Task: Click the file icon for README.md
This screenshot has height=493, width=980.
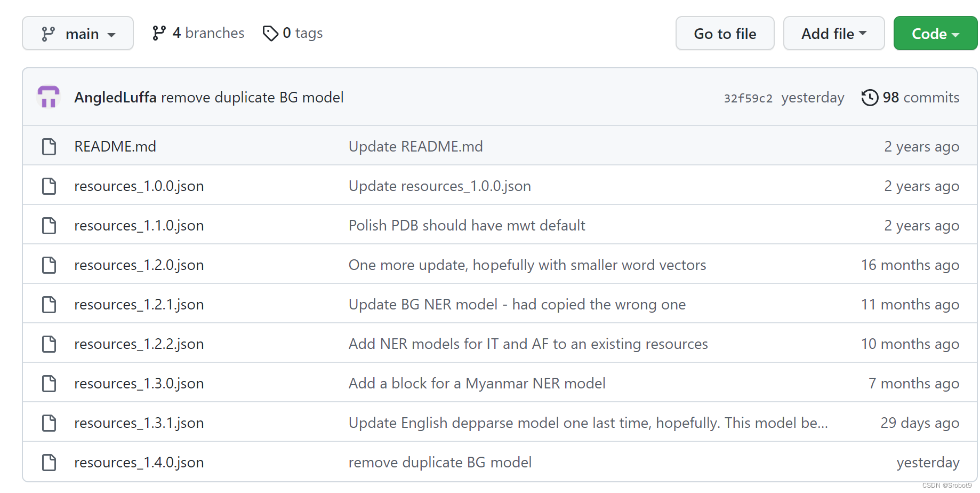Action: click(x=49, y=146)
